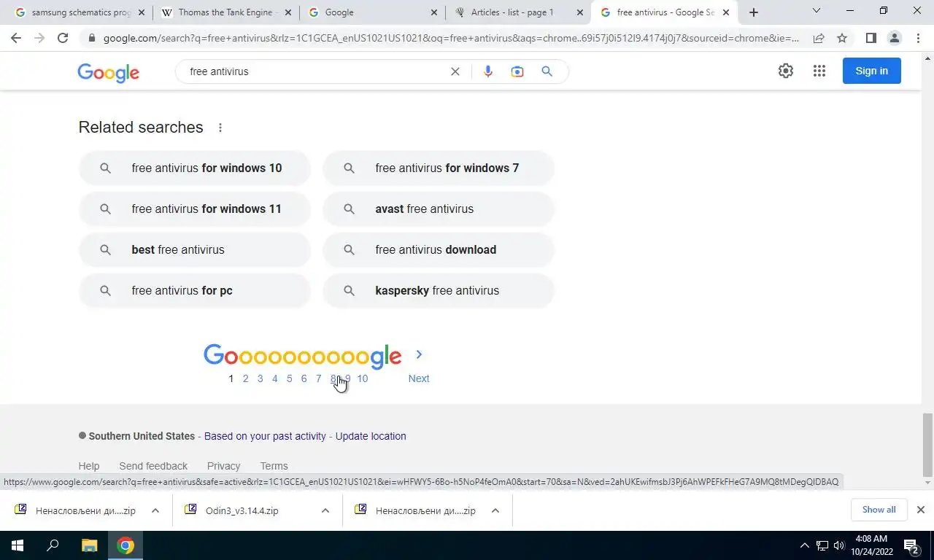Screen dimensions: 934x560
Task: Start voice search with microphone icon
Action: [x=488, y=71]
